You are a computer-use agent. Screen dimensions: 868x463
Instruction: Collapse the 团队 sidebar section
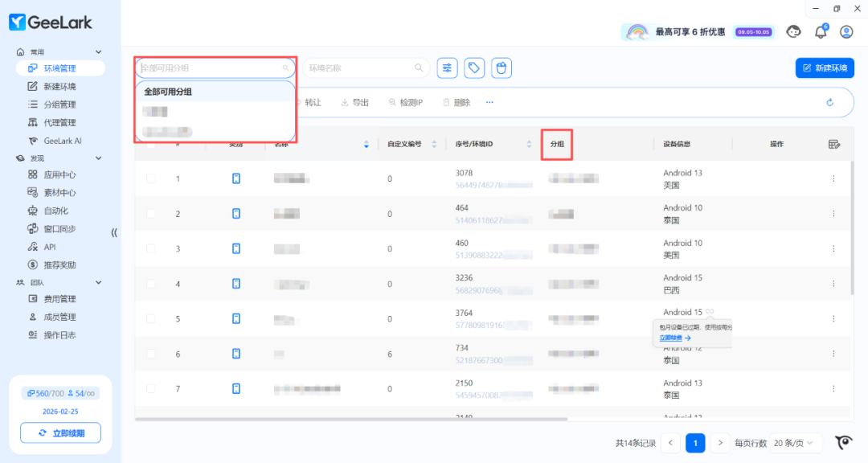coord(99,282)
